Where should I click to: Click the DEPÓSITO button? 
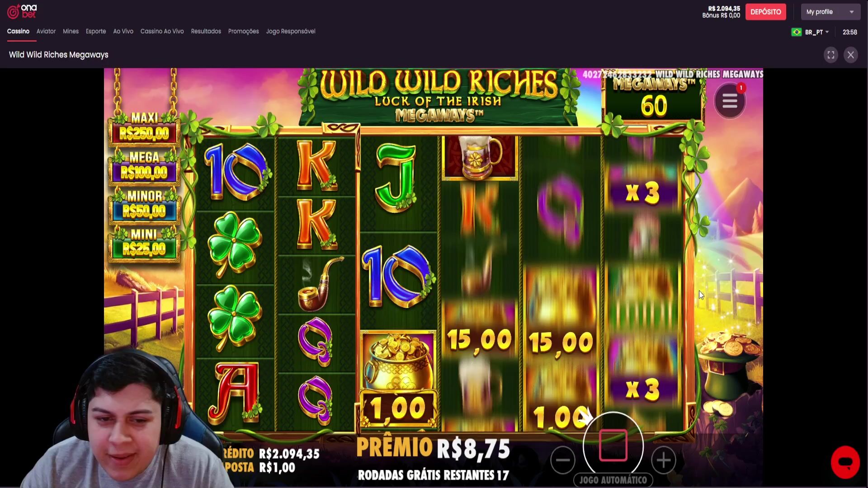coord(765,12)
